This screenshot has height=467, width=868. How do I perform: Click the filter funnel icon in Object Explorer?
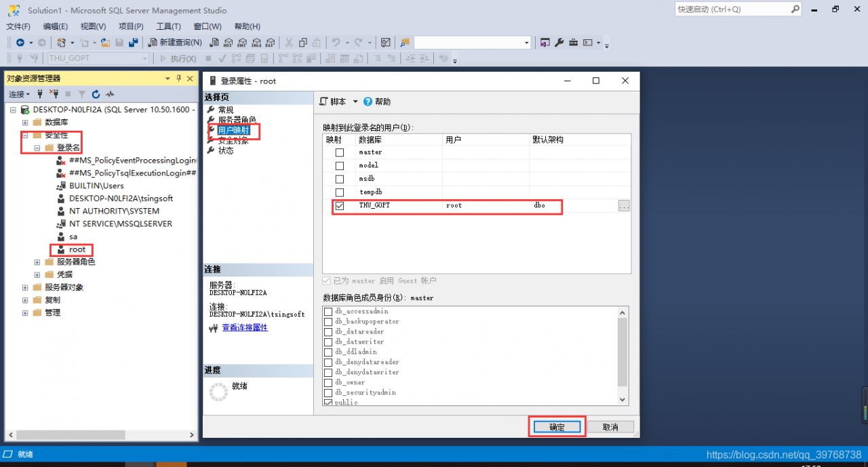coord(82,94)
